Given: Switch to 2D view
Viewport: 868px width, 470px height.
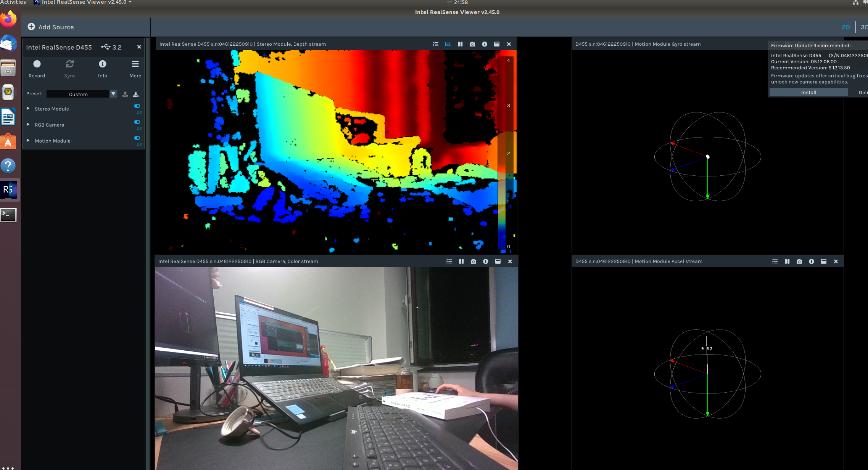Looking at the screenshot, I should point(845,27).
